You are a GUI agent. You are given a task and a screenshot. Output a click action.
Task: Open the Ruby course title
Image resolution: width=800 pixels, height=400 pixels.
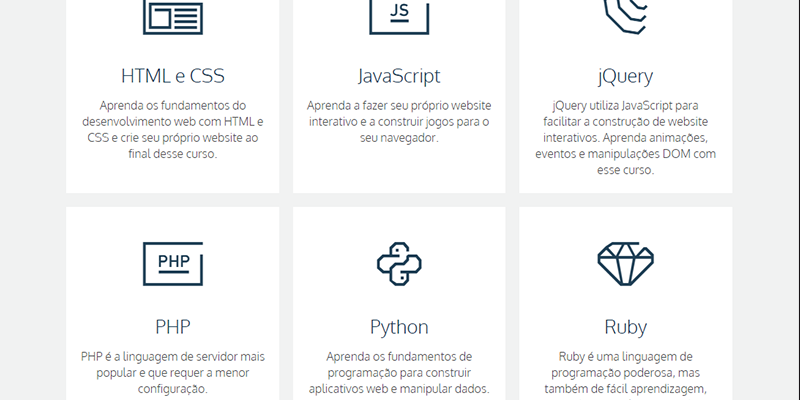pyautogui.click(x=626, y=327)
